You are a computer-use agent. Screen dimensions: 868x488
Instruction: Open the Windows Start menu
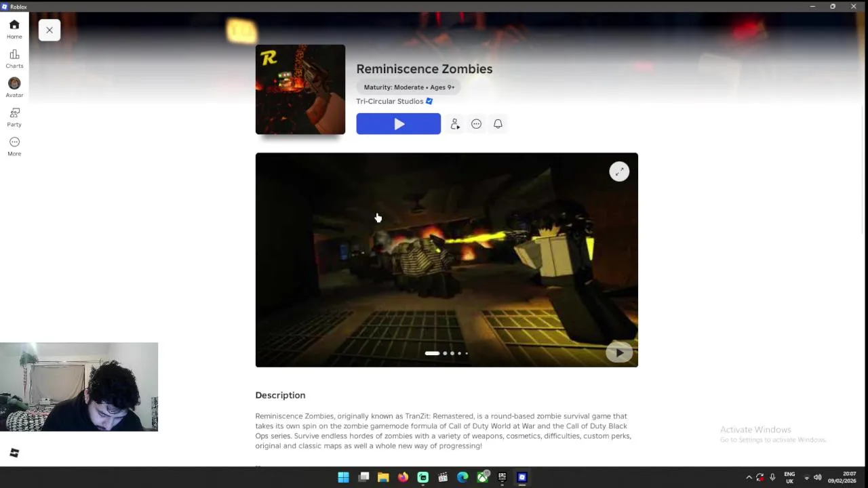tap(343, 477)
